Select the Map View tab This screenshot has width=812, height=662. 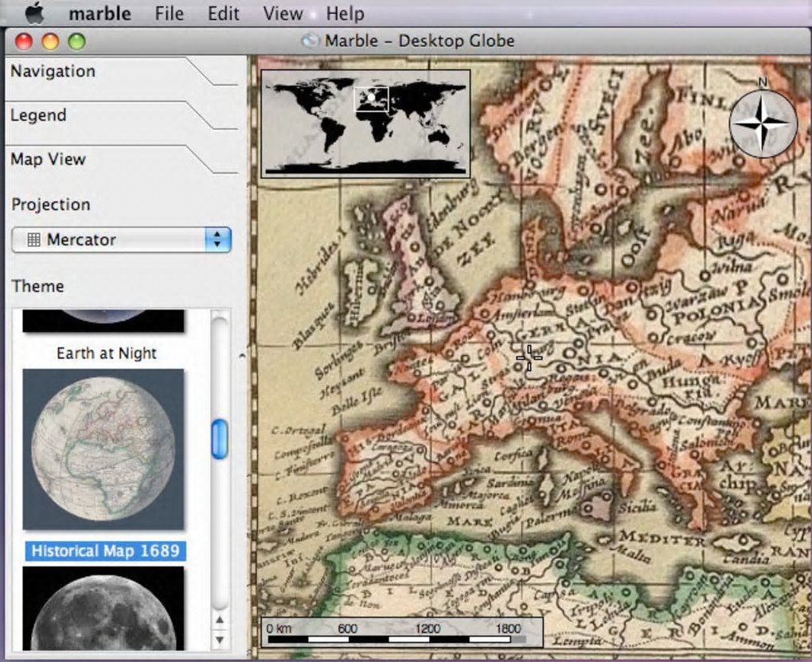(x=48, y=159)
